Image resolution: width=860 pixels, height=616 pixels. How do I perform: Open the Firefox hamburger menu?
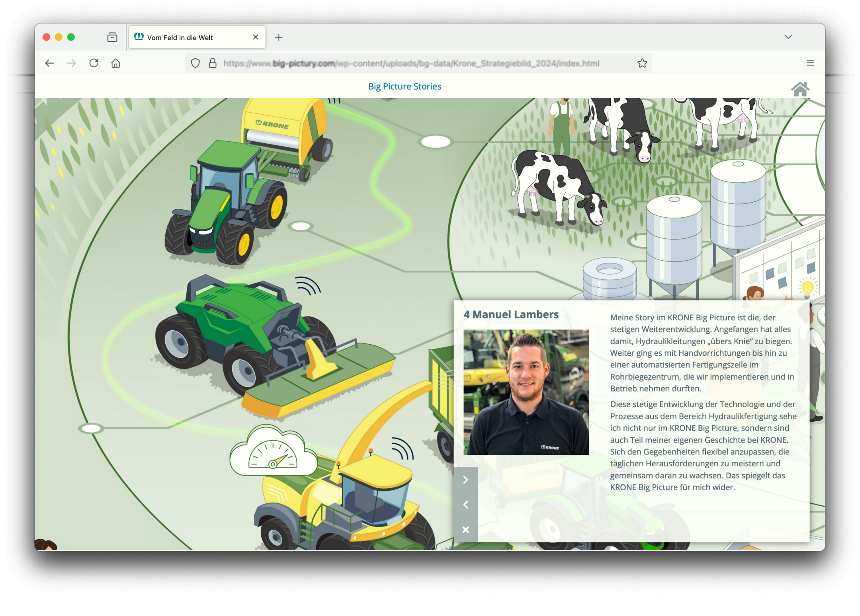pyautogui.click(x=810, y=63)
